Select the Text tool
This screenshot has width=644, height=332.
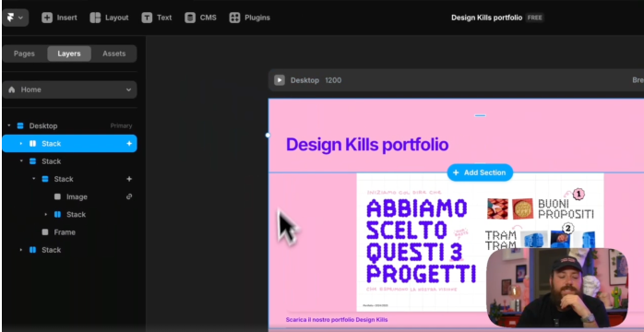click(x=157, y=18)
